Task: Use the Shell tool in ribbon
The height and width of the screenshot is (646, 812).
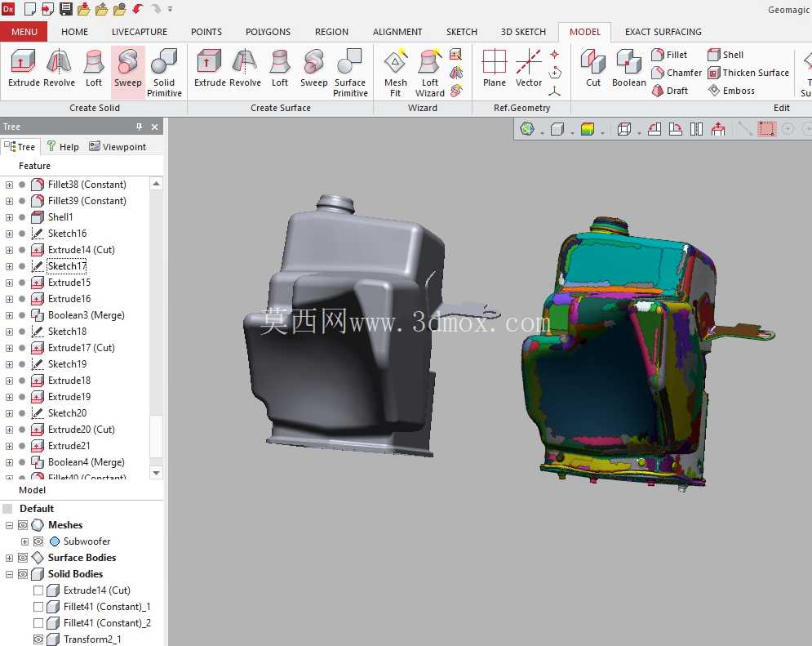Action: pos(725,55)
